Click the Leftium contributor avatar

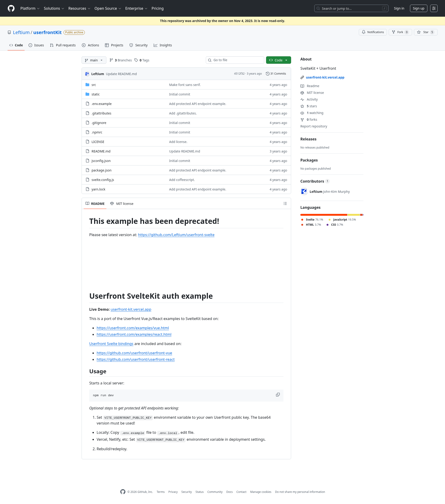coord(304,192)
